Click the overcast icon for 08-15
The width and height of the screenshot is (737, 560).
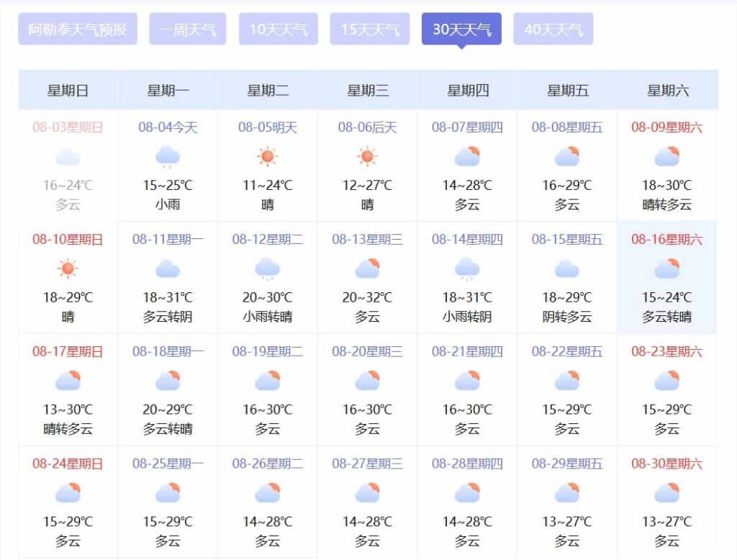pos(567,269)
